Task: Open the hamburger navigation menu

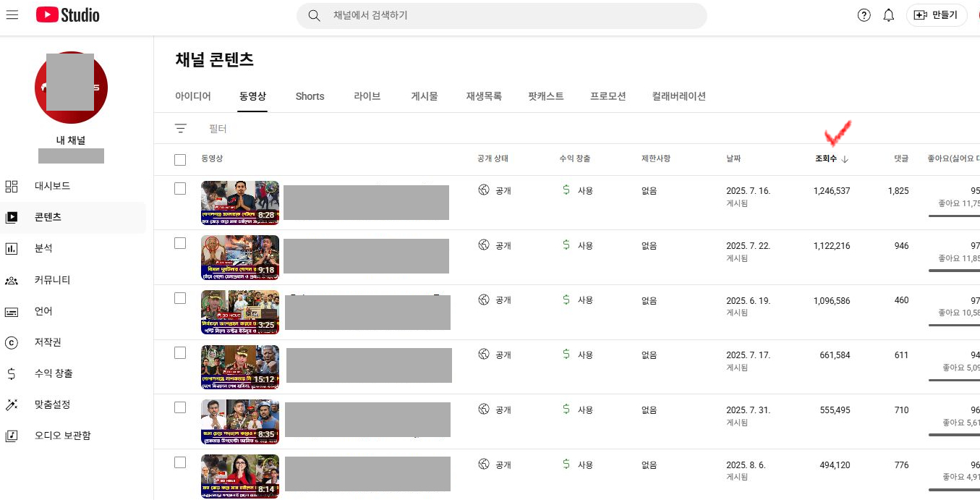Action: point(12,15)
